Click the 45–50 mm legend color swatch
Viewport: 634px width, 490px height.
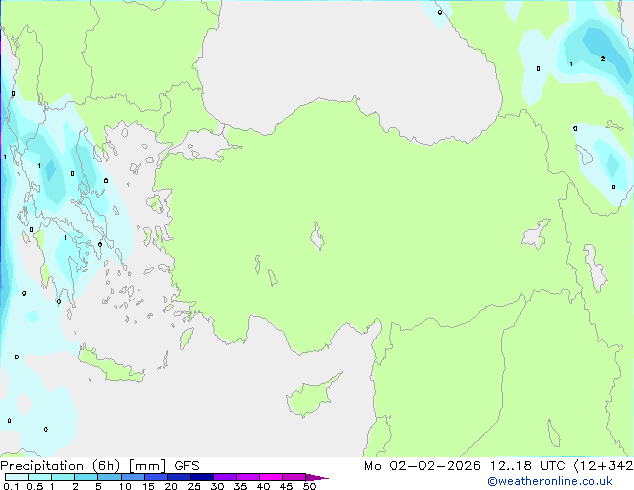(x=294, y=477)
